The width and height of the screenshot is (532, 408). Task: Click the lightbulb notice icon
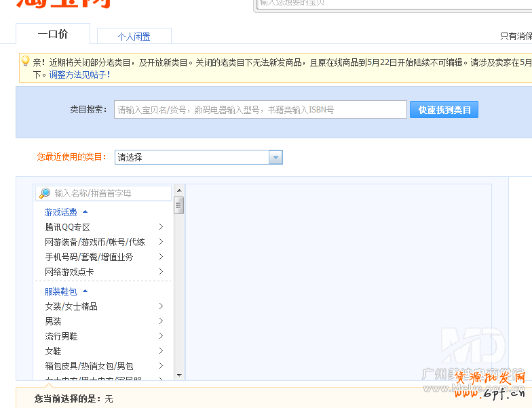(26, 61)
